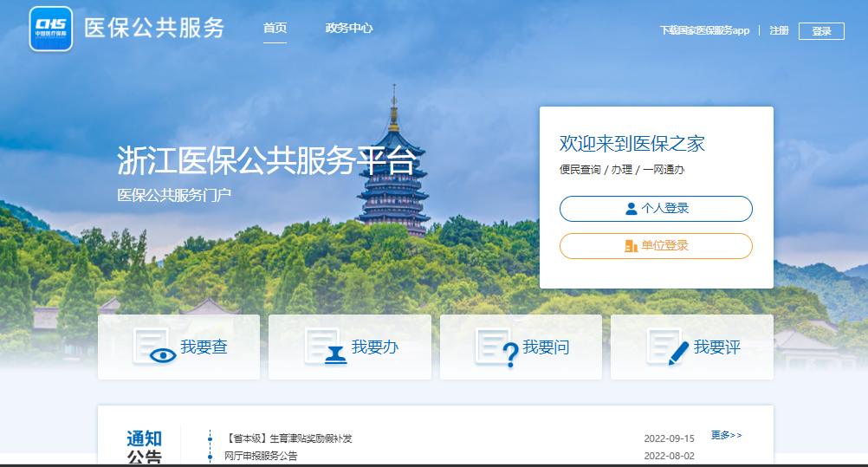868x467 pixels.
Task: Open the 生育津贴奖励假补发 notice
Action: click(288, 438)
